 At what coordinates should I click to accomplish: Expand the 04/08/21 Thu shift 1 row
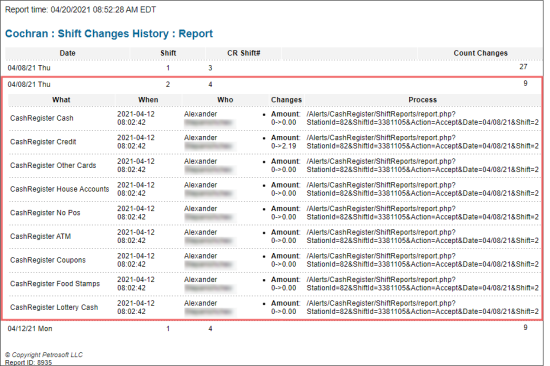tap(274, 67)
